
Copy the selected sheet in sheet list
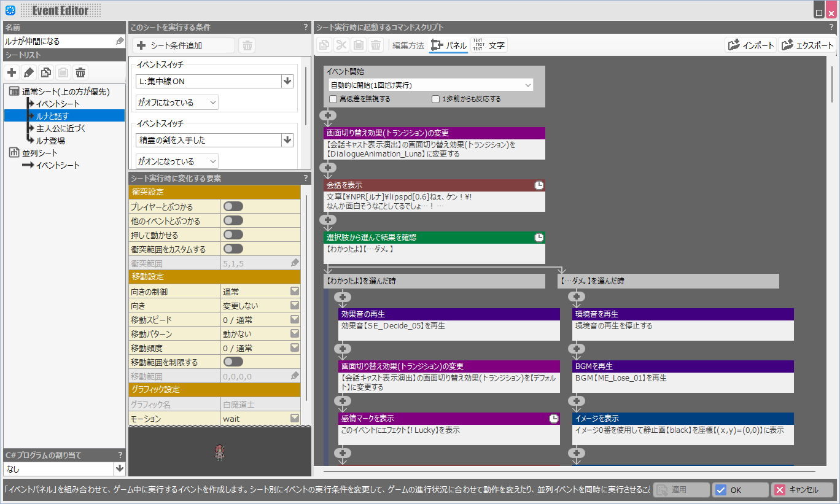tap(46, 72)
